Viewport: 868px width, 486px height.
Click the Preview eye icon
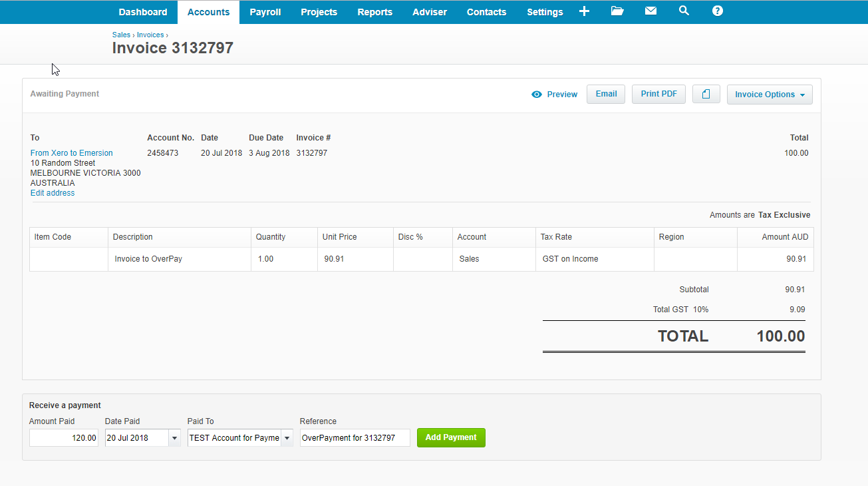(537, 95)
